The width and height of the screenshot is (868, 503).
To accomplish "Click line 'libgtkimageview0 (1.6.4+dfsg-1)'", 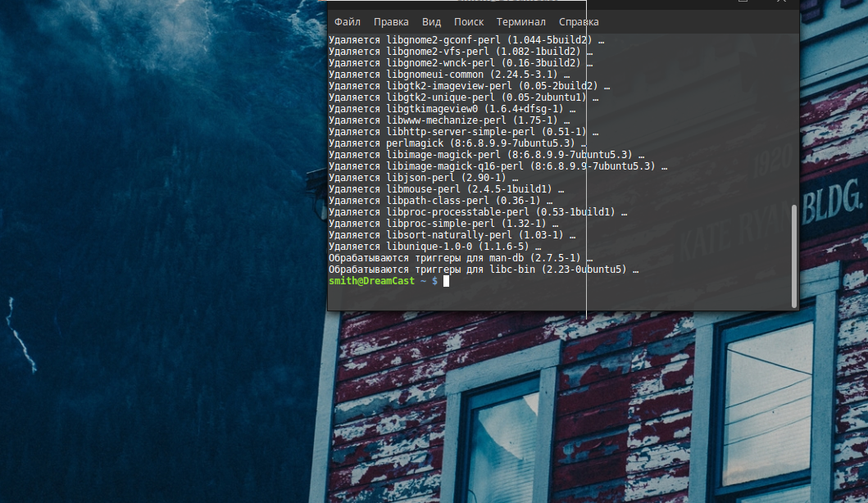I will point(452,109).
